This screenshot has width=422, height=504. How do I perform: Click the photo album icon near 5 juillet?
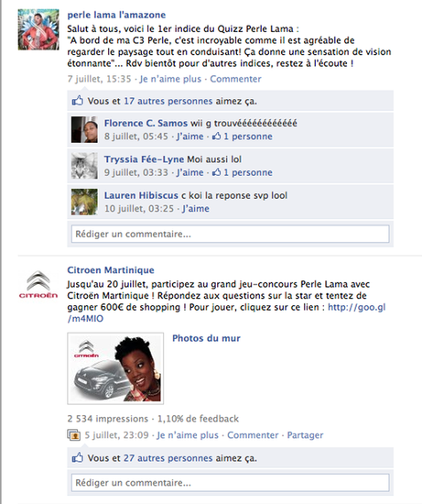click(x=73, y=435)
